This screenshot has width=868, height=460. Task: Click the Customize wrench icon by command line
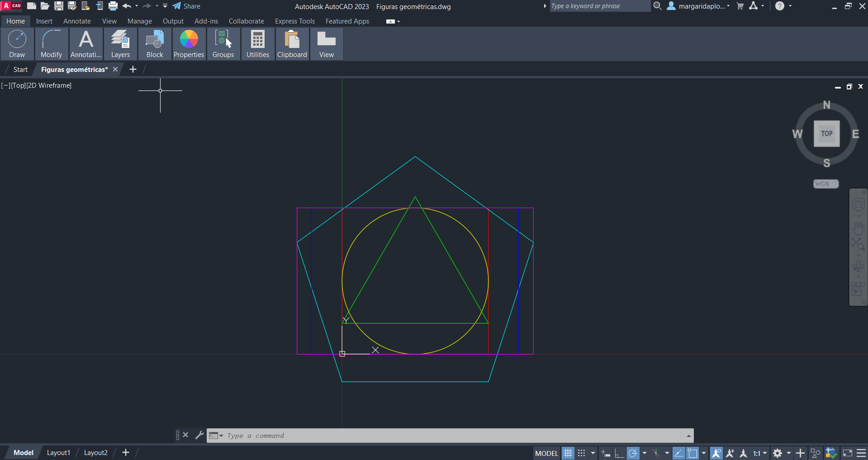(x=199, y=435)
